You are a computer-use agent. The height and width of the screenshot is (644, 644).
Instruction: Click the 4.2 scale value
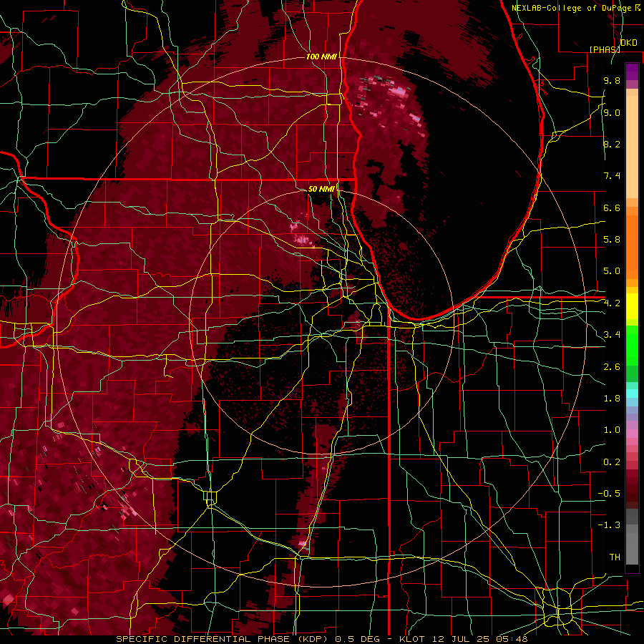(612, 303)
